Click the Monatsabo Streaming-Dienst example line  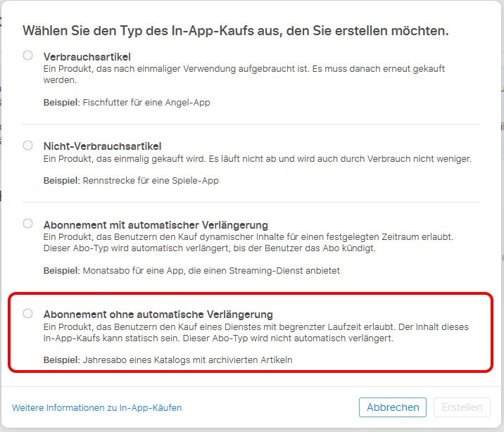point(191,271)
